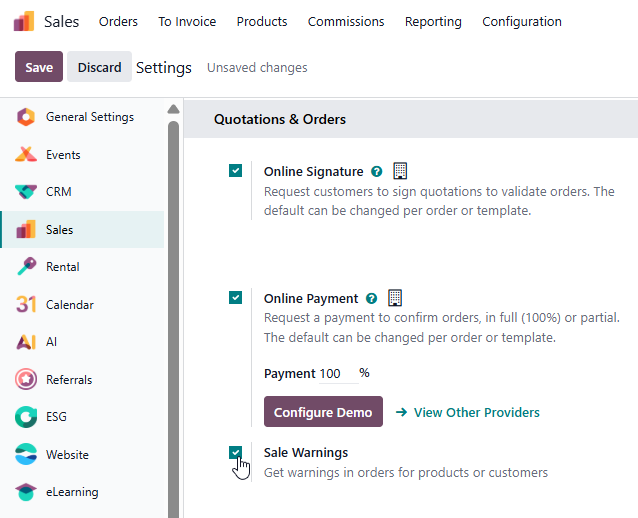Click the Payment percentage input field

[x=337, y=374]
